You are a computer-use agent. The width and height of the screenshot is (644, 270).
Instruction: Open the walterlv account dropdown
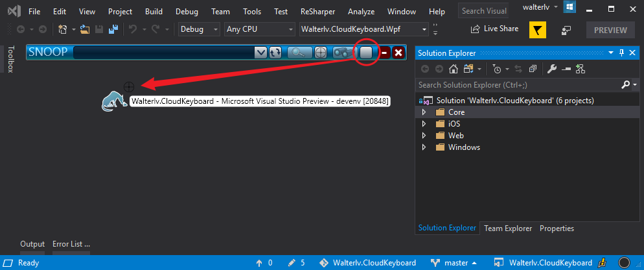(540, 7)
